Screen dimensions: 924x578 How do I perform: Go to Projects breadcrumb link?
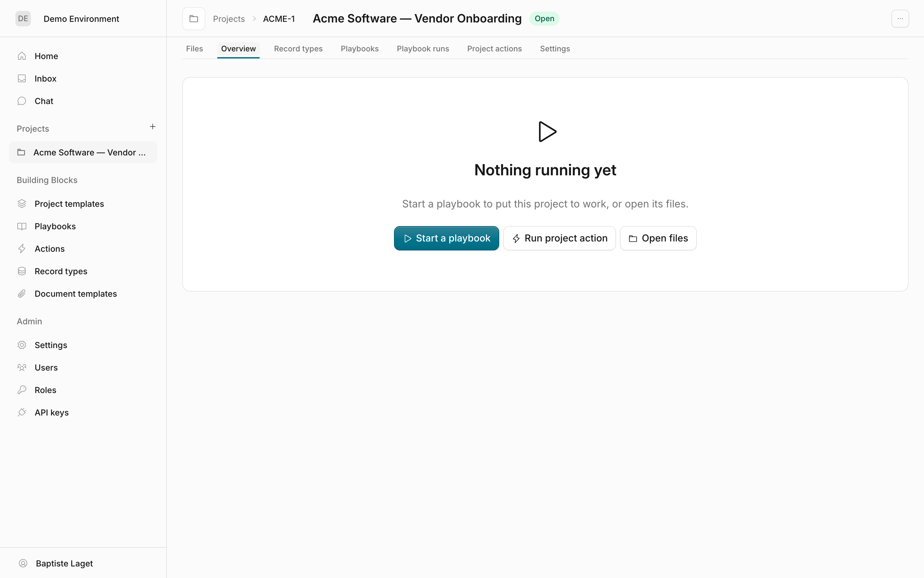(x=229, y=19)
